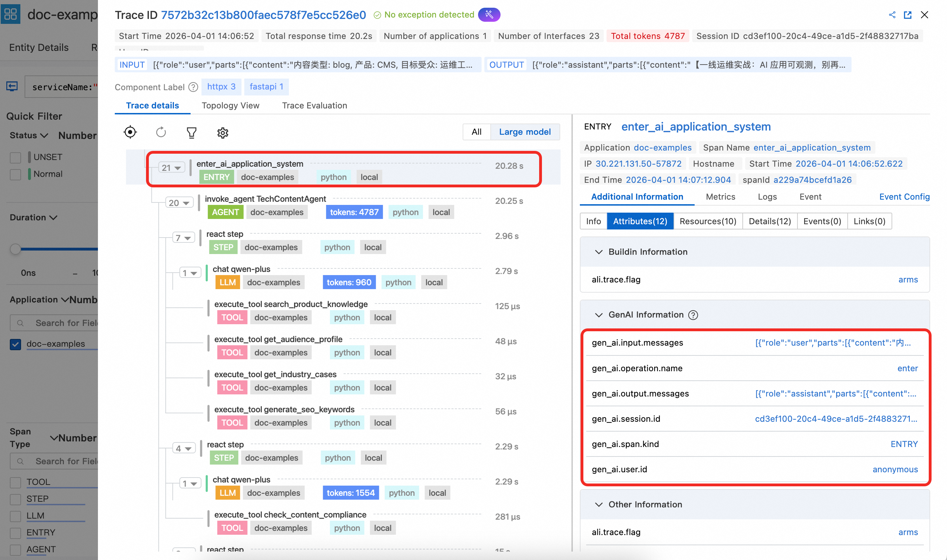Image resolution: width=947 pixels, height=560 pixels.
Task: Switch to the Topology View tab
Action: [x=231, y=106]
